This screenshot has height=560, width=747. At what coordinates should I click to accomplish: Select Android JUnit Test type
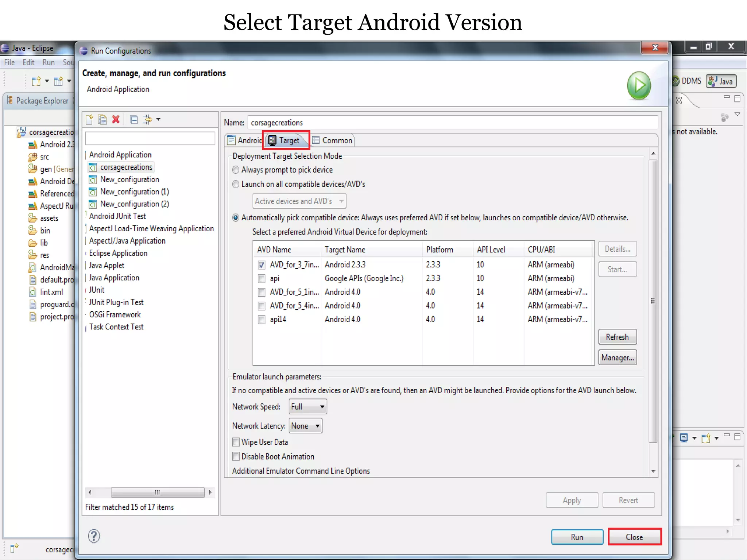pos(117,216)
